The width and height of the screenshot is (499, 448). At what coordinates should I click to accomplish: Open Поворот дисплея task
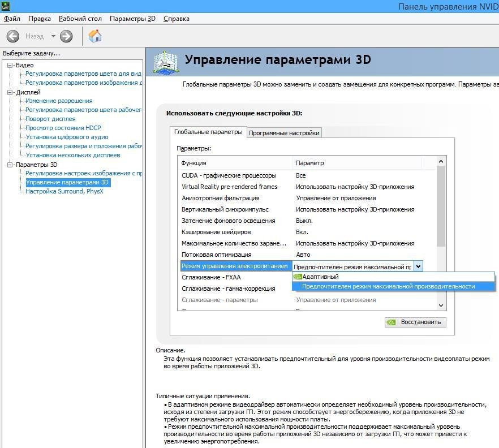(50, 119)
